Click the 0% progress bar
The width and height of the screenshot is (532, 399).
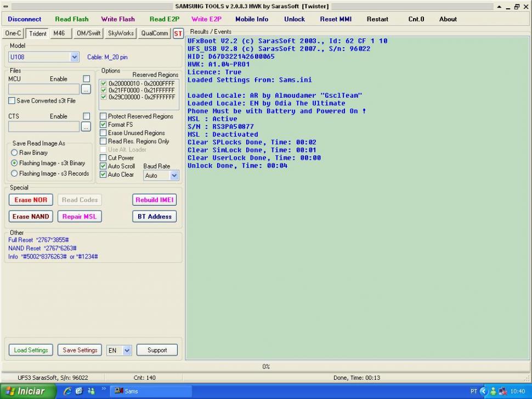pos(266,367)
